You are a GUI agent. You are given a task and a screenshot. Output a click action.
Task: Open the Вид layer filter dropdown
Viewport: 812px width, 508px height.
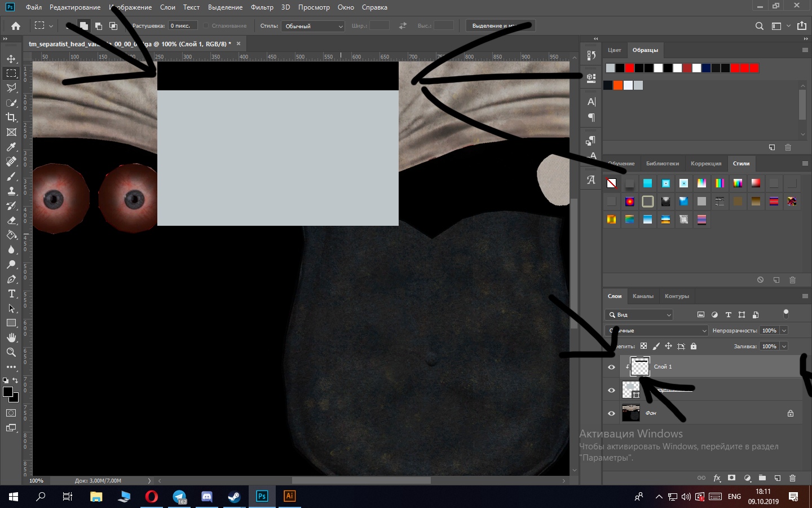coord(639,315)
